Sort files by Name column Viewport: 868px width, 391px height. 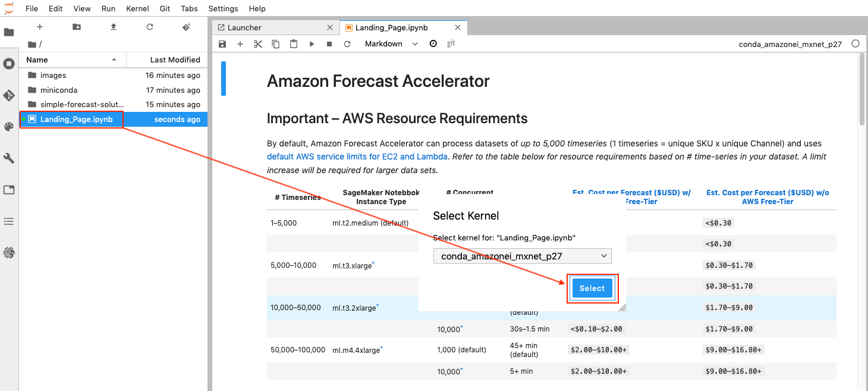[x=73, y=60]
